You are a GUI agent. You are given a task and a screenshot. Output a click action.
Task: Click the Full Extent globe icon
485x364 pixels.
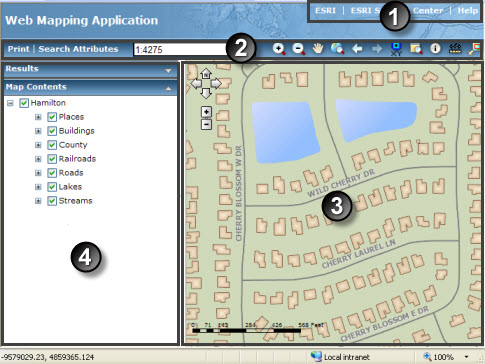tap(337, 49)
